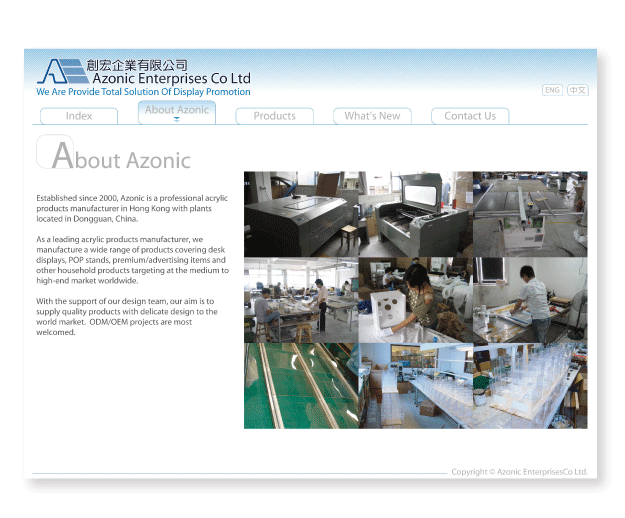Expand the arrow under About Azonic
Image resolution: width=625 pixels, height=518 pixels.
click(x=177, y=119)
